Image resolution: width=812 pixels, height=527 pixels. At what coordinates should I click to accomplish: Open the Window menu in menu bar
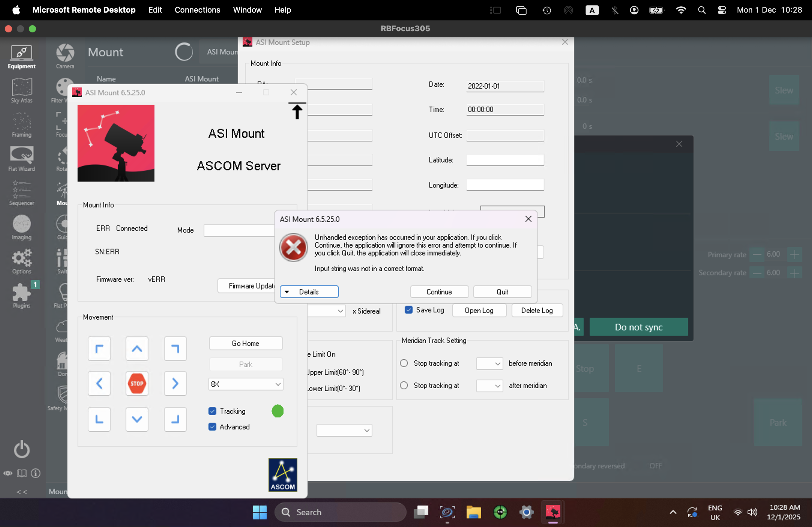247,10
